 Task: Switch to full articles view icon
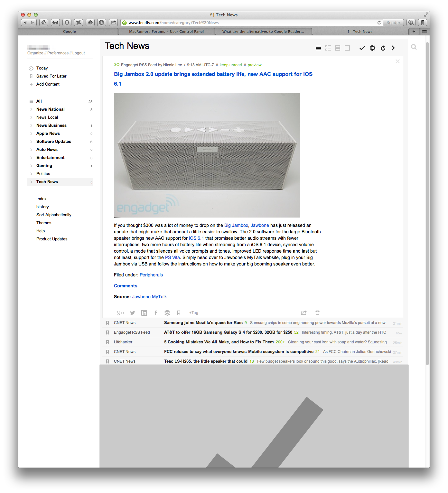click(x=347, y=48)
